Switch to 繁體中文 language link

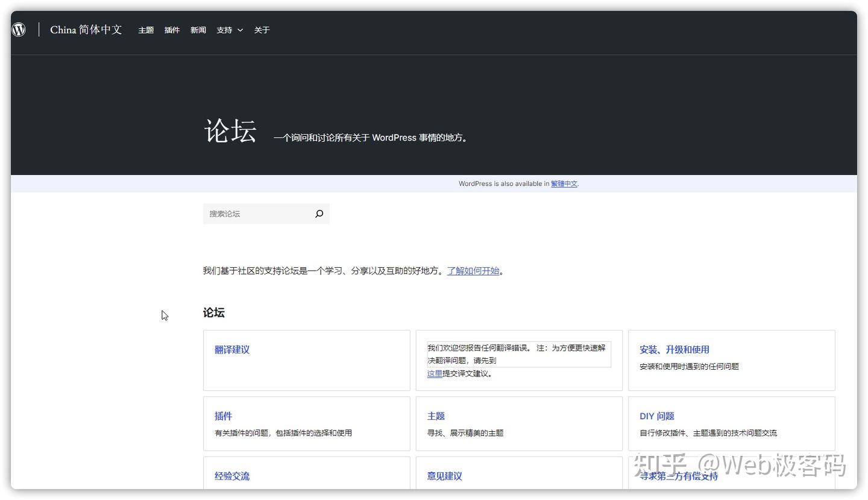564,184
